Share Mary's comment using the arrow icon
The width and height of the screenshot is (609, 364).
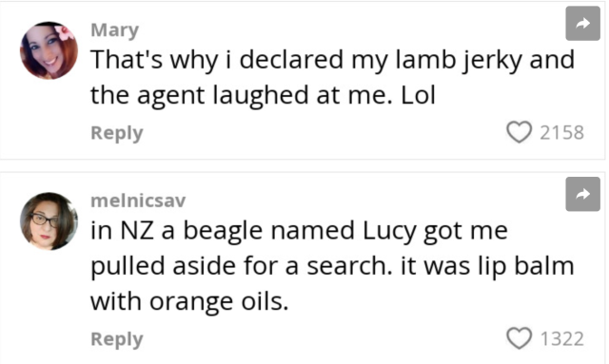coord(582,23)
